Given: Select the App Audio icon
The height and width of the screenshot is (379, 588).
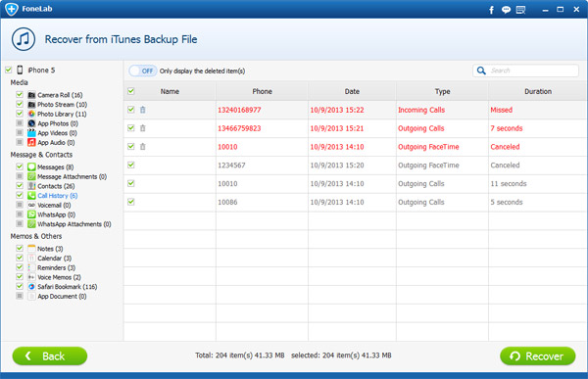Looking at the screenshot, I should [x=31, y=142].
